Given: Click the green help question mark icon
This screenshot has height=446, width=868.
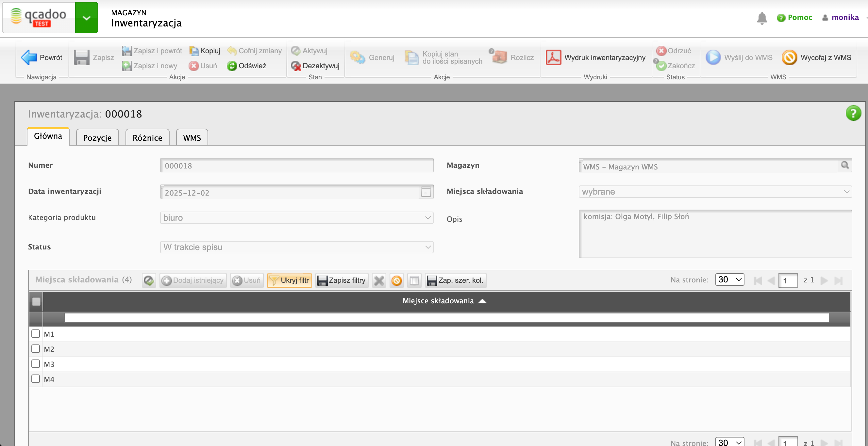Looking at the screenshot, I should [x=853, y=113].
